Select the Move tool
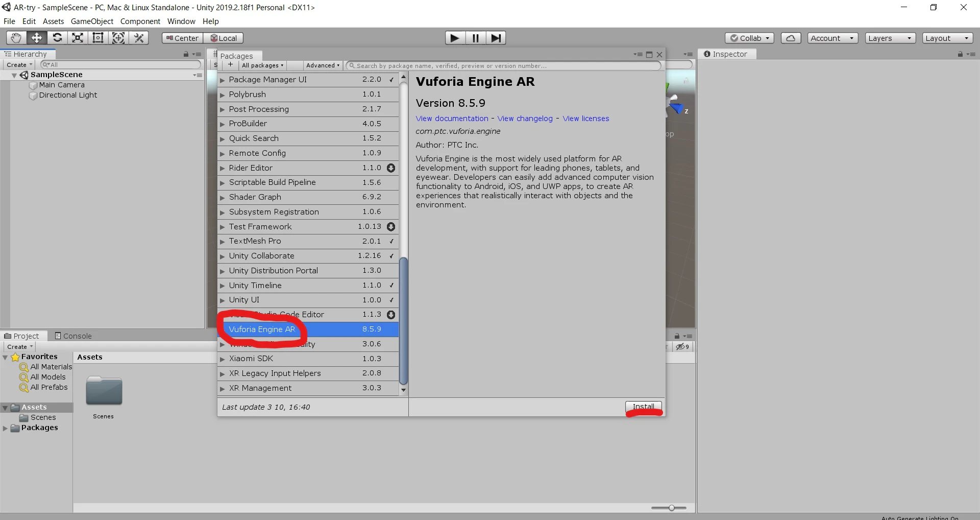This screenshot has height=520, width=980. [x=37, y=38]
